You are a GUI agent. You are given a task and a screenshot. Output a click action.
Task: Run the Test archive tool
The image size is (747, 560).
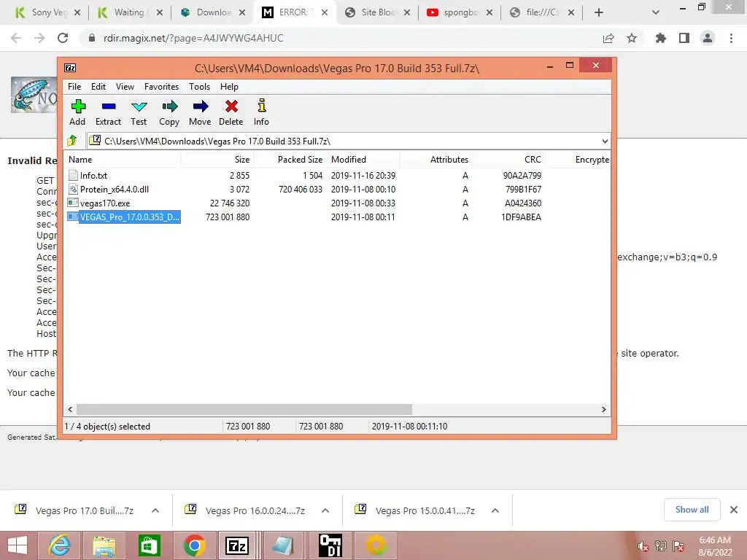(x=139, y=112)
